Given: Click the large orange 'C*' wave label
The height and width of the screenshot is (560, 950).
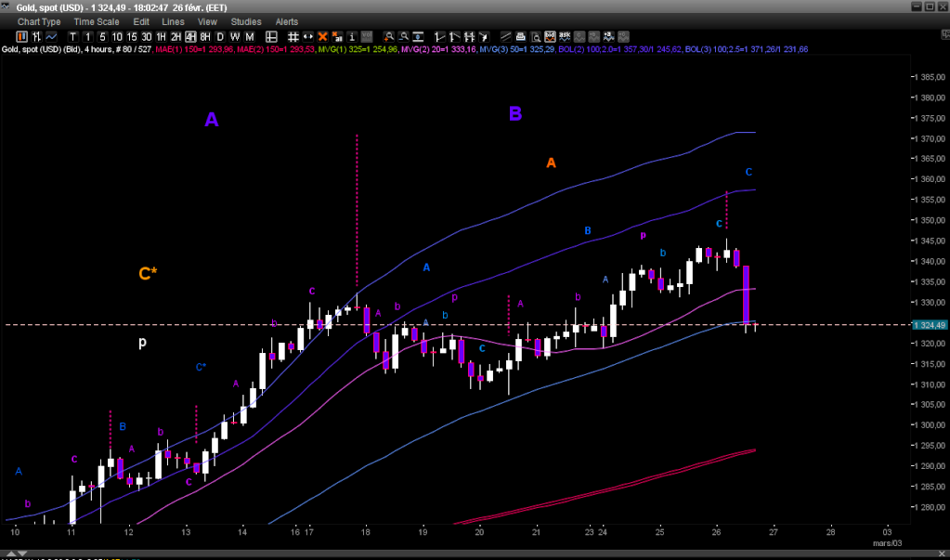Looking at the screenshot, I should 148,274.
